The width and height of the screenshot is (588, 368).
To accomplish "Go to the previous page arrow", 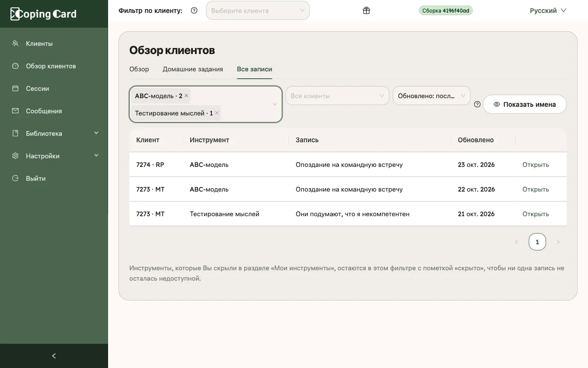I will 516,242.
